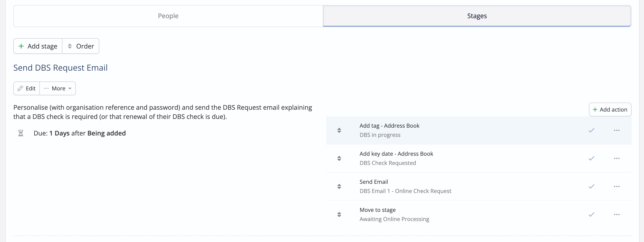Click the hourglass due date icon
Image resolution: width=644 pixels, height=242 pixels.
tap(21, 133)
